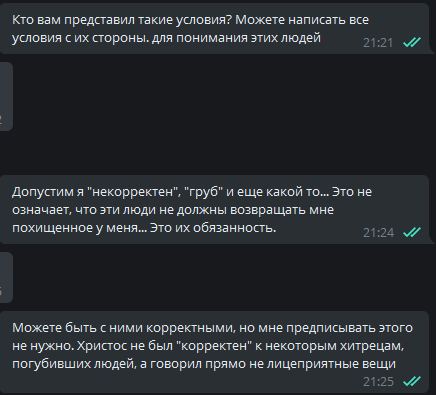
Task: Click the tall incoming bubble below the first message
Action: tap(6, 97)
